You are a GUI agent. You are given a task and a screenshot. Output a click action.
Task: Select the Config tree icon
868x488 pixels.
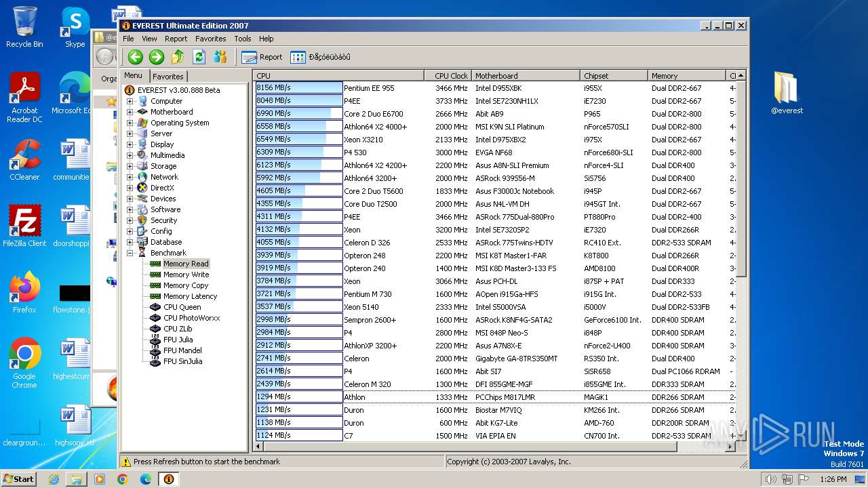[x=142, y=231]
